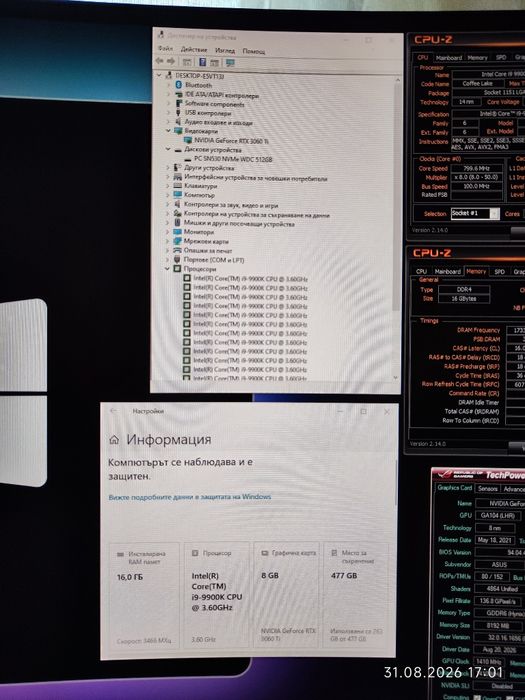Click the blue question-mark Help toolbar icon

[x=202, y=62]
